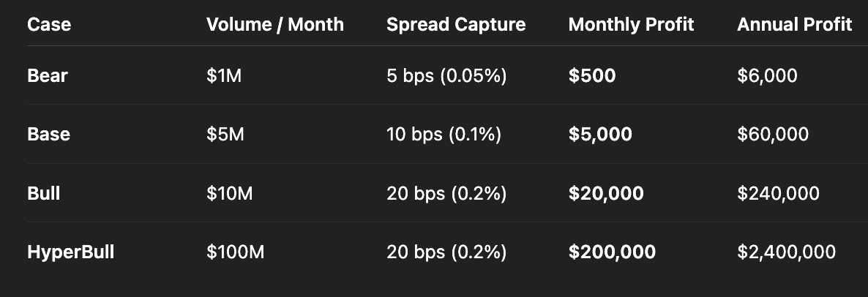Select the Bear case row label
This screenshot has width=868, height=297.
pos(48,75)
